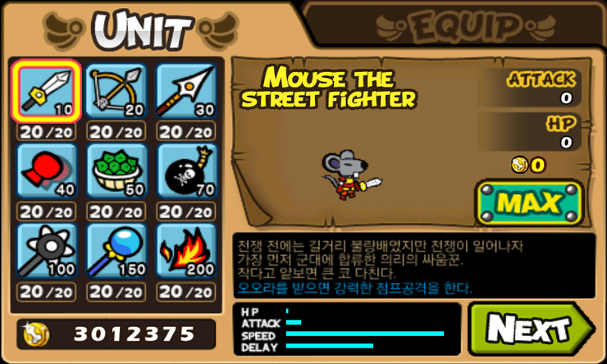Select the spiked mace unit costing 100
Screen dimensions: 607x364
tap(47, 251)
